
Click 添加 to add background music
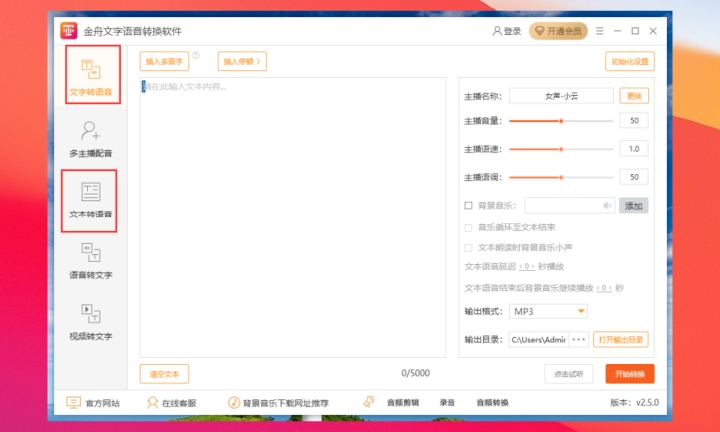click(x=634, y=206)
